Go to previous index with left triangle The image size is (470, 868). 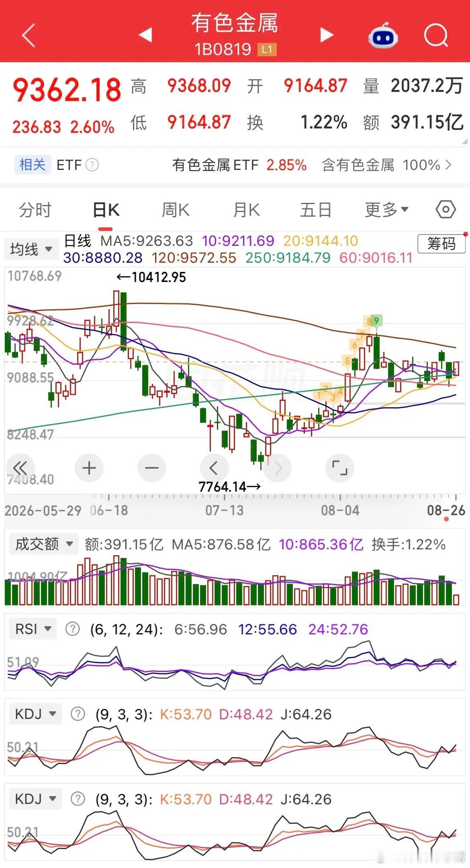point(145,35)
